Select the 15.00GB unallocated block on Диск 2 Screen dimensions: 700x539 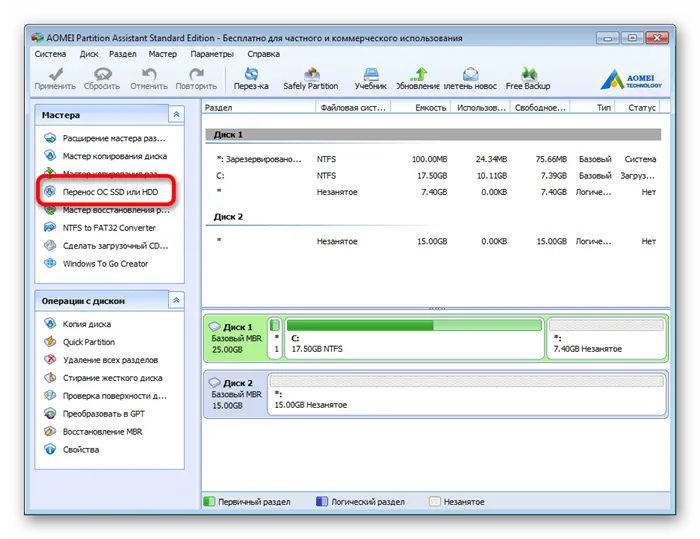point(467,394)
